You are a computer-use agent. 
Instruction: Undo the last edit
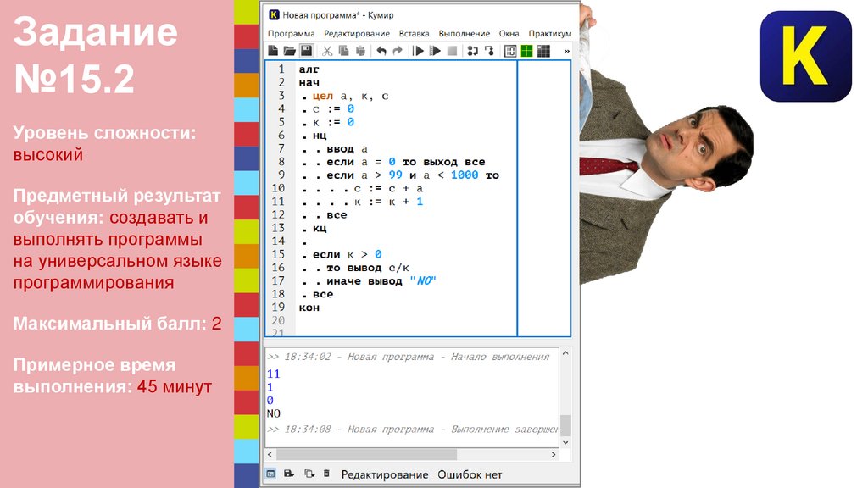(381, 51)
